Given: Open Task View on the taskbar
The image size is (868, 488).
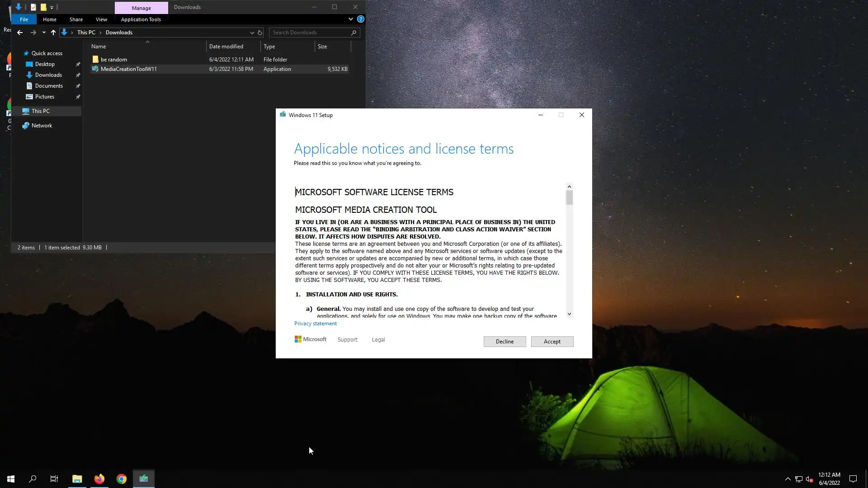Looking at the screenshot, I should click(x=54, y=479).
